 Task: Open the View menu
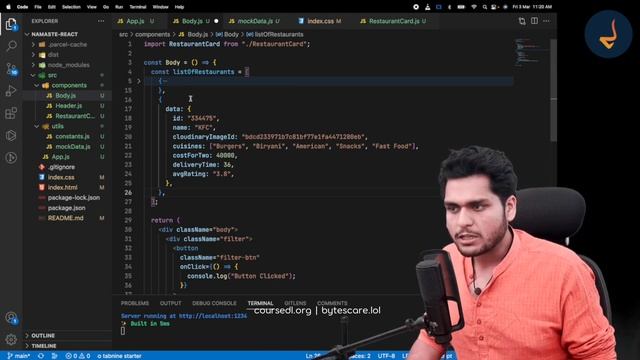92,7
